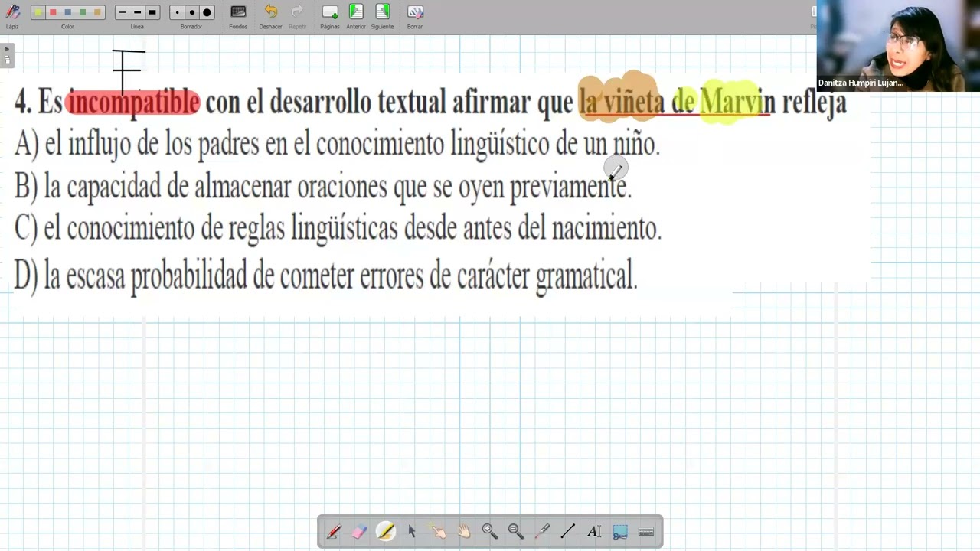
Task: Choose the thick line width
Action: click(152, 12)
